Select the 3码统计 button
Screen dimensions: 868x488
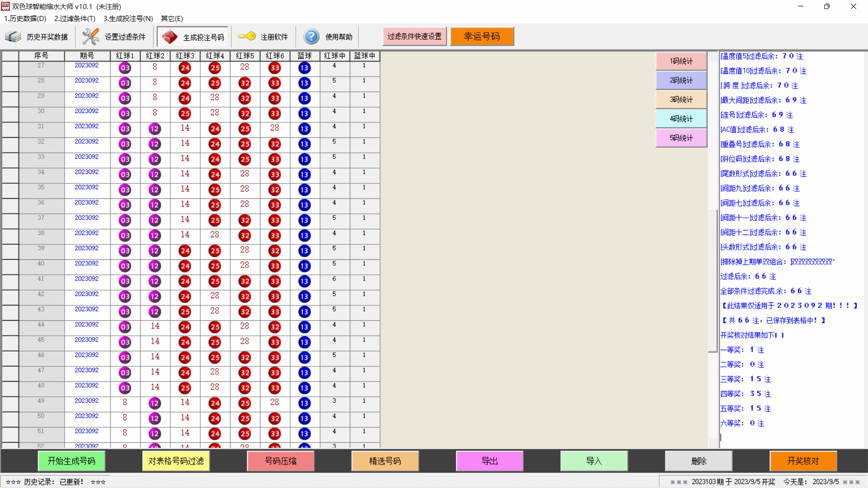681,99
